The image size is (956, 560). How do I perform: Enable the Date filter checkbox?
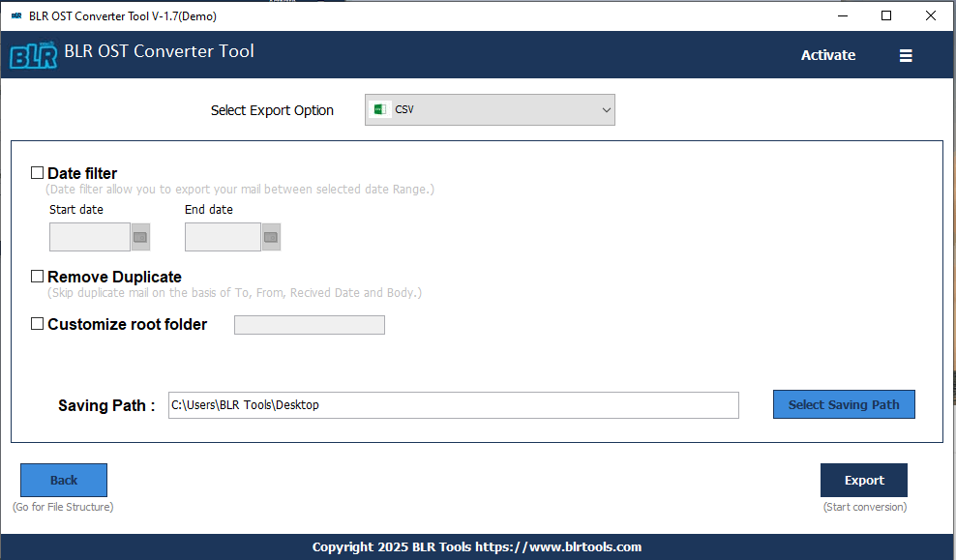37,171
